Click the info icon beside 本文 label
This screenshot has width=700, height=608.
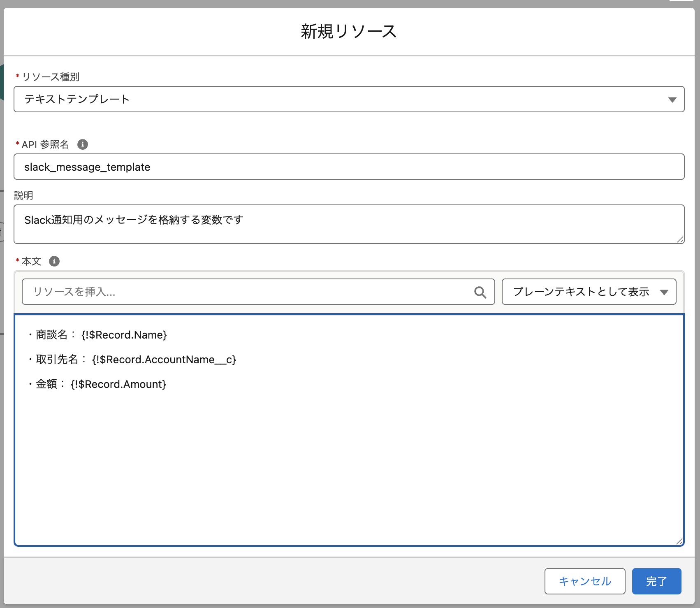click(54, 261)
